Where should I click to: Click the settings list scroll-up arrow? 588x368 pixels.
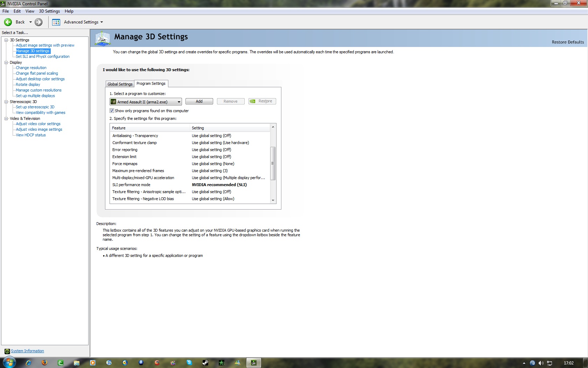pos(273,127)
